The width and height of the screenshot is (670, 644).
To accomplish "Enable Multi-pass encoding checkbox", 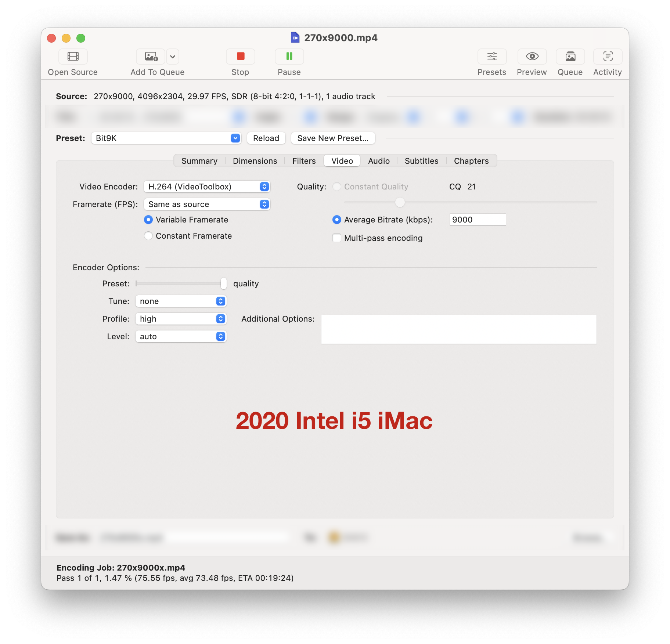I will [x=337, y=238].
